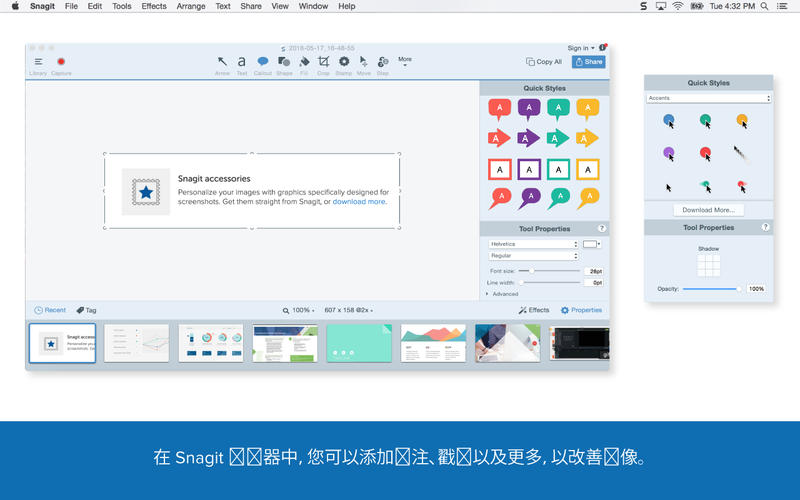Click the 100% opacity field
The image size is (800, 500).
pyautogui.click(x=756, y=289)
